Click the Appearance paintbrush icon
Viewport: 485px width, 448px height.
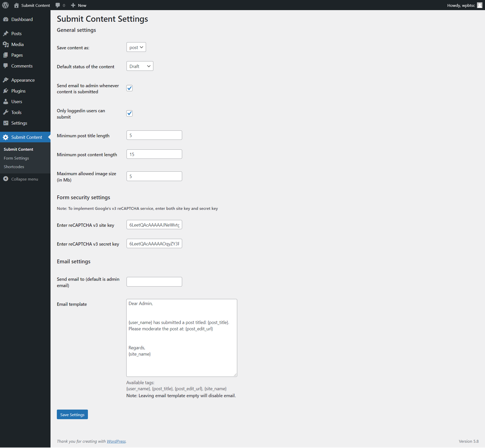(x=6, y=80)
